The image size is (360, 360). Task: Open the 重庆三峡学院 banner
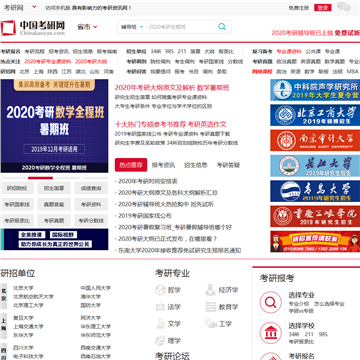315,216
